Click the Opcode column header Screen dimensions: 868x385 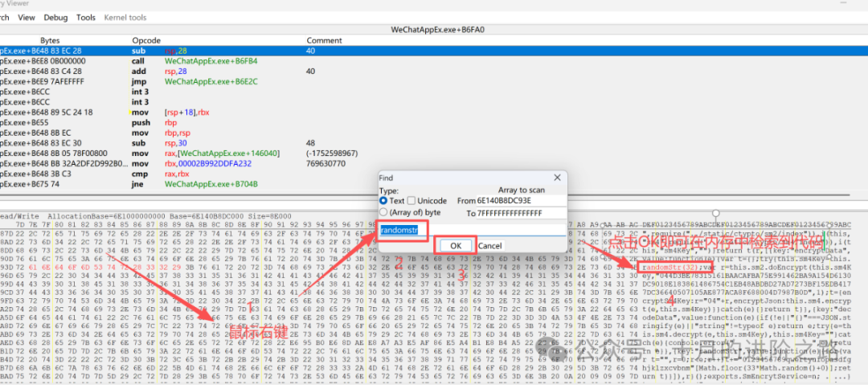point(145,40)
